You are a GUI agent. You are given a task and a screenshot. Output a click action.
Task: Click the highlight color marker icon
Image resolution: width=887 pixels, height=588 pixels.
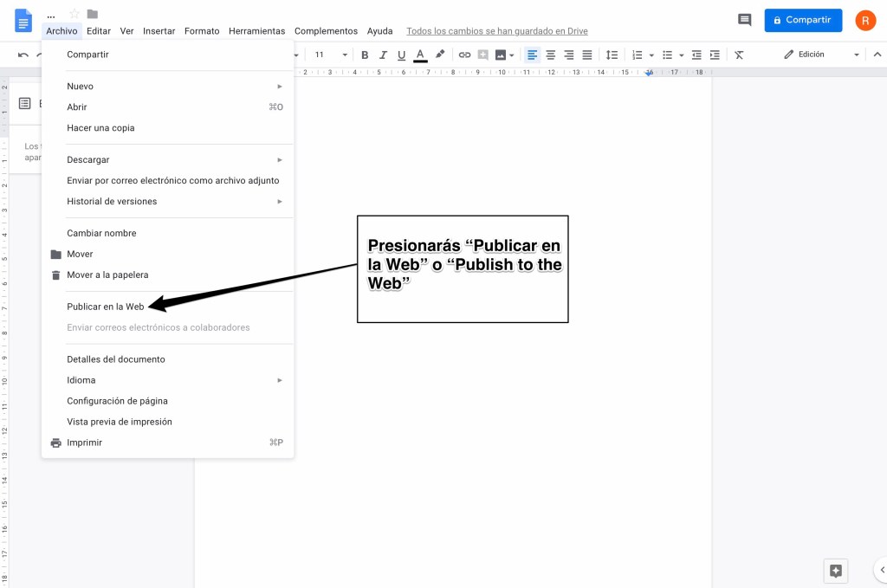(x=440, y=55)
